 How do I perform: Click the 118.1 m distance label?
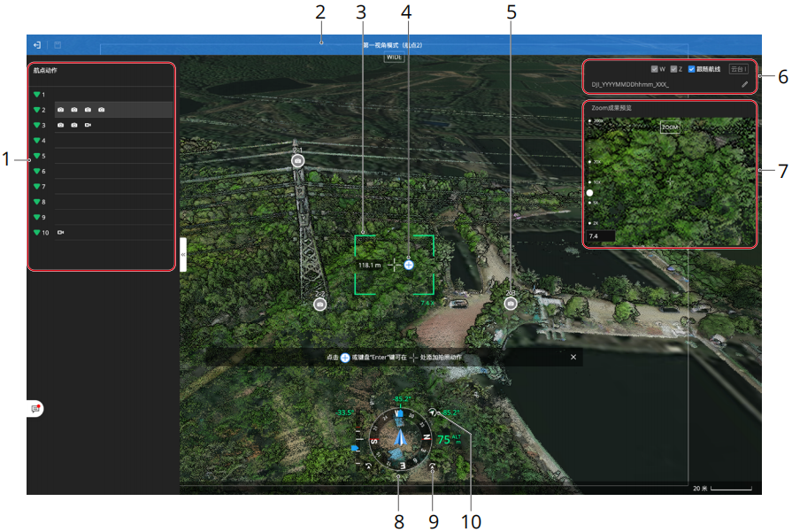369,266
